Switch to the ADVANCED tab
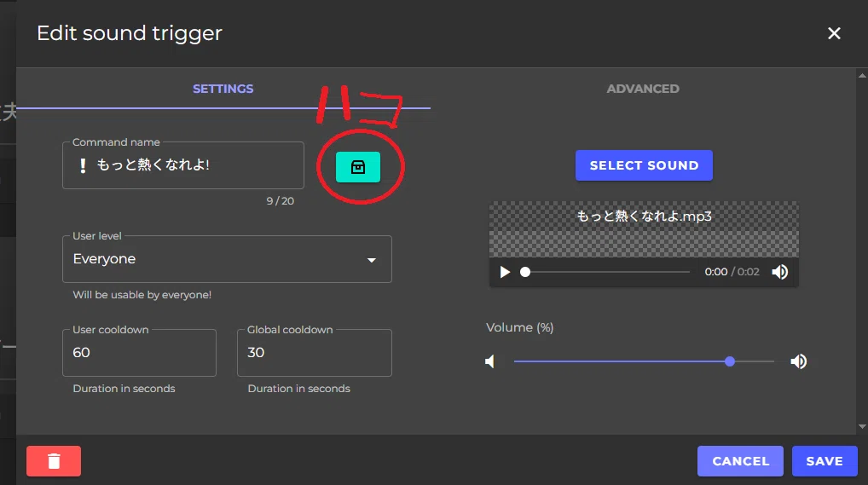This screenshot has width=868, height=485. click(643, 89)
